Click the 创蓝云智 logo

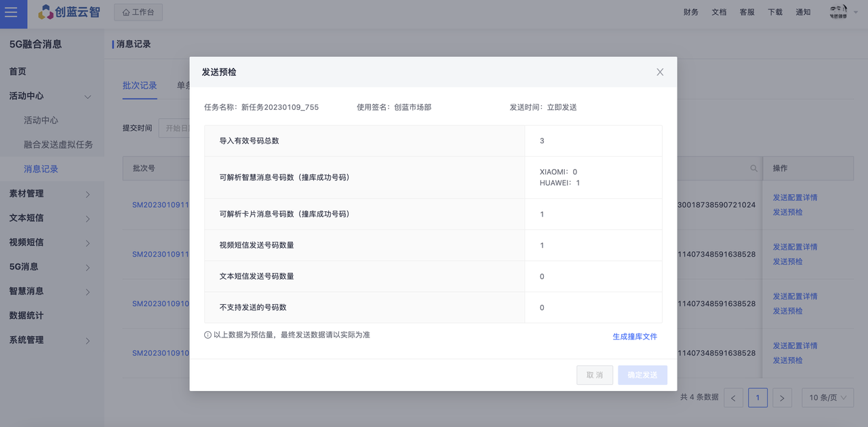click(69, 12)
